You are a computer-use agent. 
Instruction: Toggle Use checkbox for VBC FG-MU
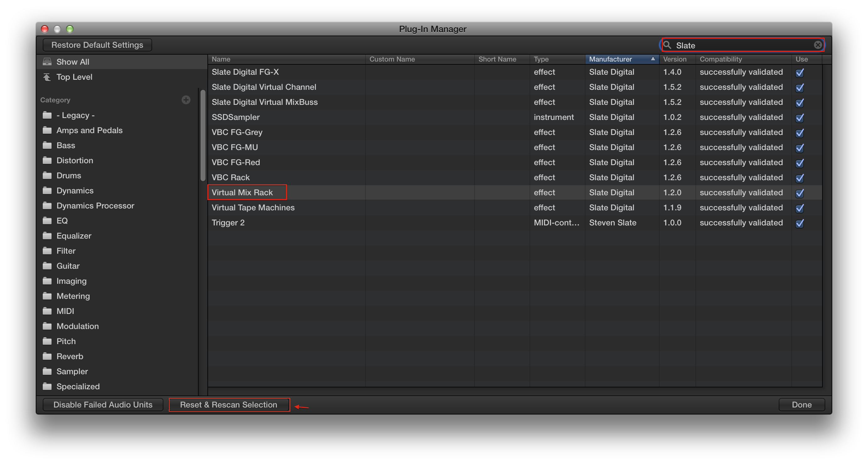tap(799, 148)
